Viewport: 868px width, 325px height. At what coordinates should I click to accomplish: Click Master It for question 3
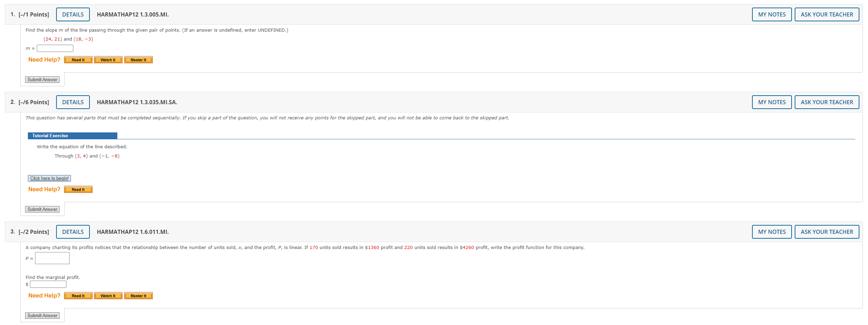(138, 296)
